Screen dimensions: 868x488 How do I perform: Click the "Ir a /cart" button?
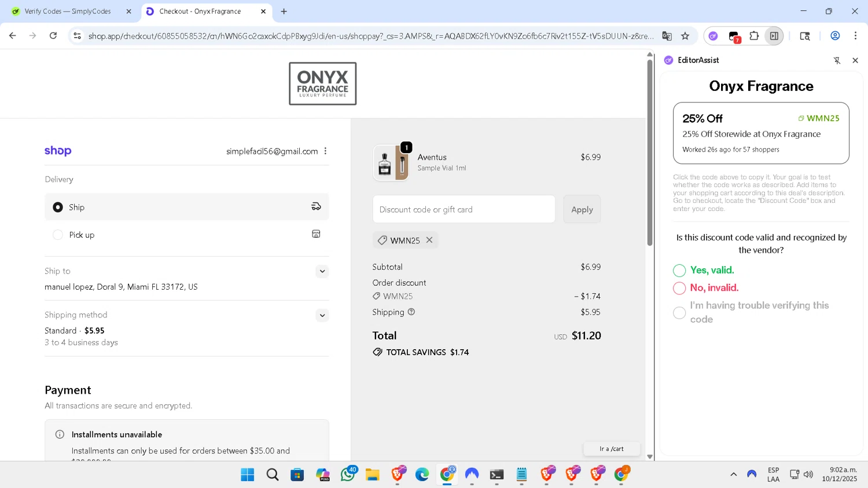click(x=612, y=449)
